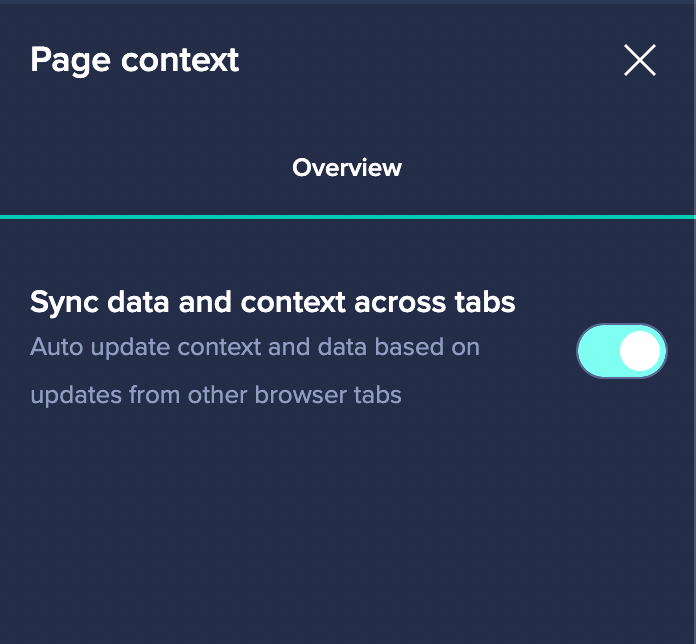Click the teal portion of the sync toggle
The image size is (696, 644).
(x=598, y=351)
